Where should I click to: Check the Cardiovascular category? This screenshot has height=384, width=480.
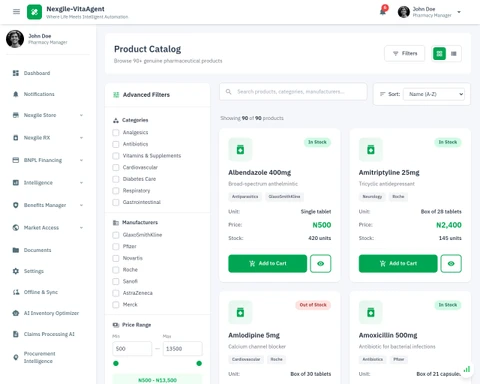point(116,167)
